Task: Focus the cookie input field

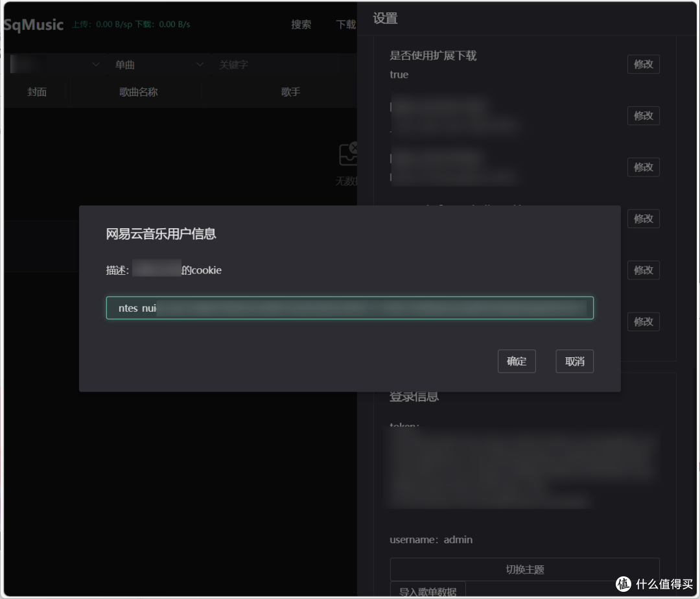Action: tap(350, 308)
